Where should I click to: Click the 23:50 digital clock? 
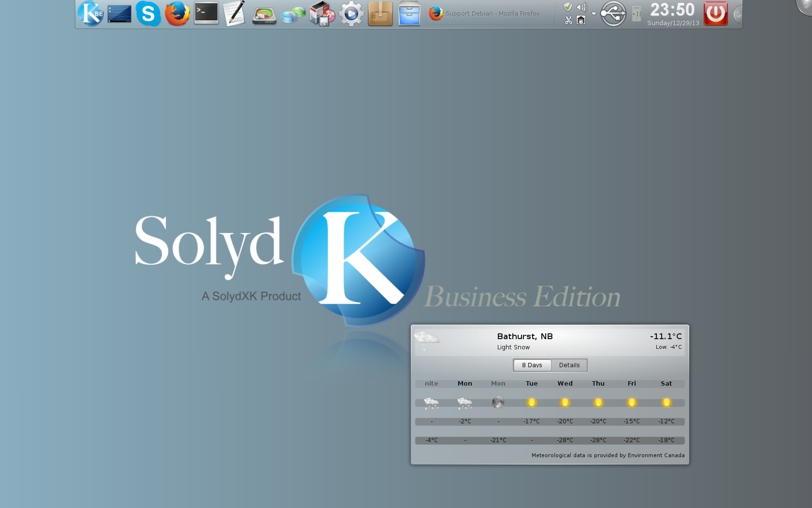pyautogui.click(x=672, y=11)
